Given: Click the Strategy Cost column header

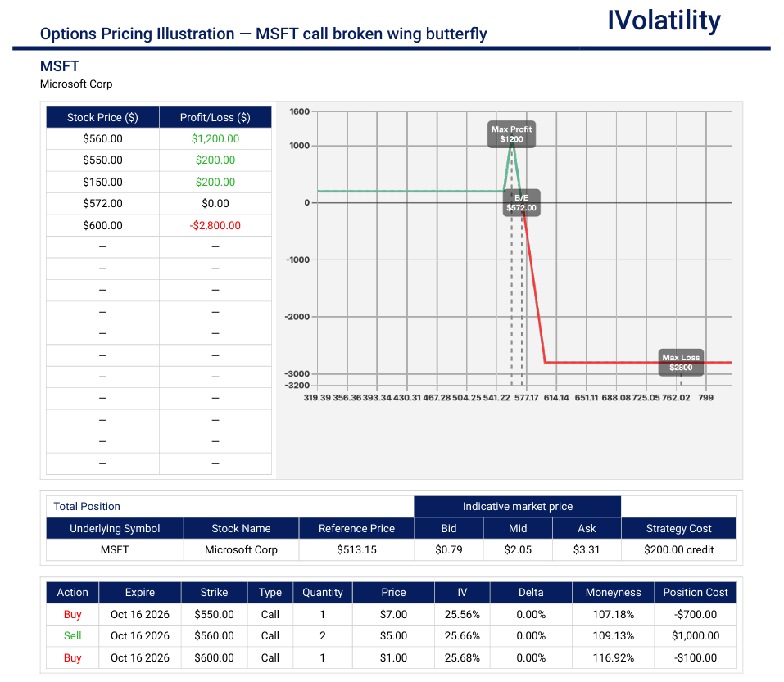Looking at the screenshot, I should pyautogui.click(x=678, y=528).
